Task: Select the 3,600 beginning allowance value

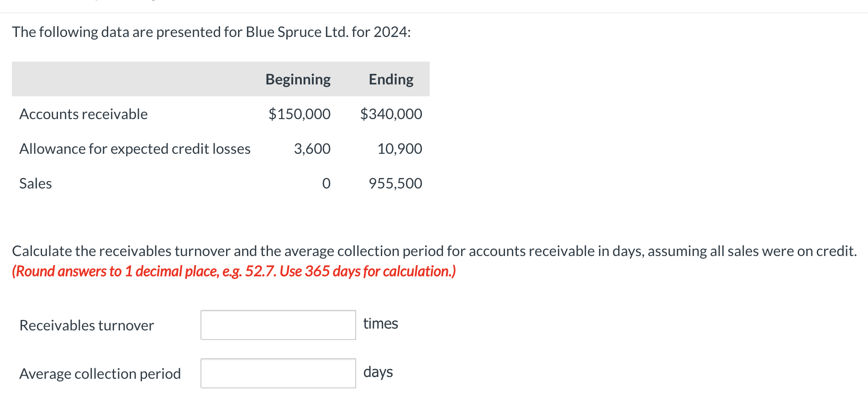Action: click(x=312, y=148)
